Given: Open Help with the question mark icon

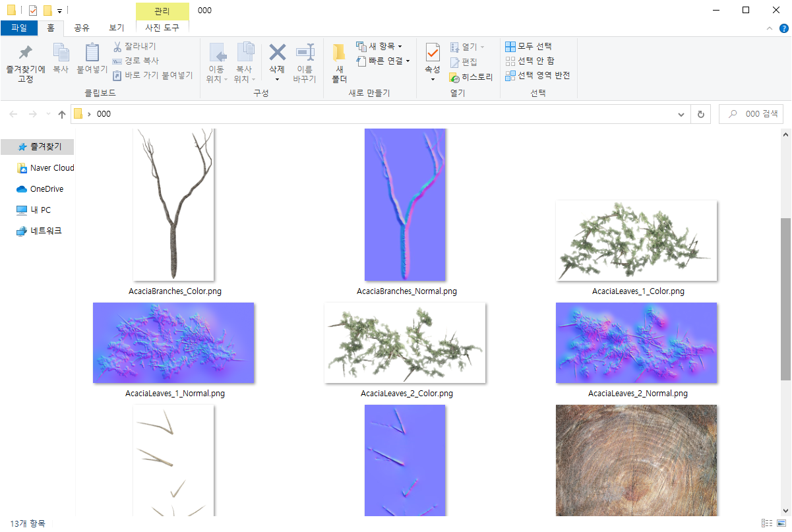Looking at the screenshot, I should [x=784, y=28].
